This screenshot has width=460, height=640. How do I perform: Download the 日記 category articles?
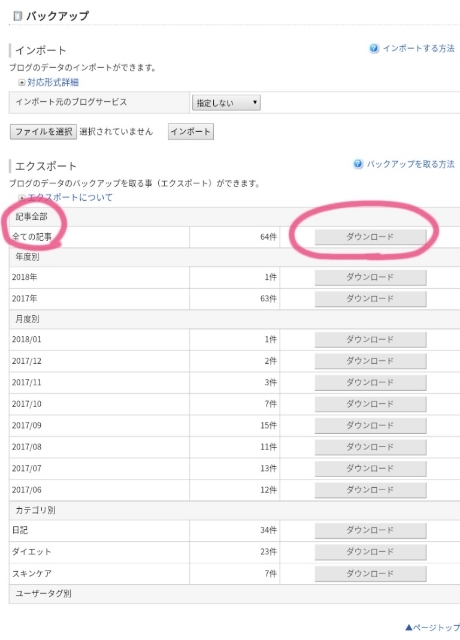click(x=370, y=530)
